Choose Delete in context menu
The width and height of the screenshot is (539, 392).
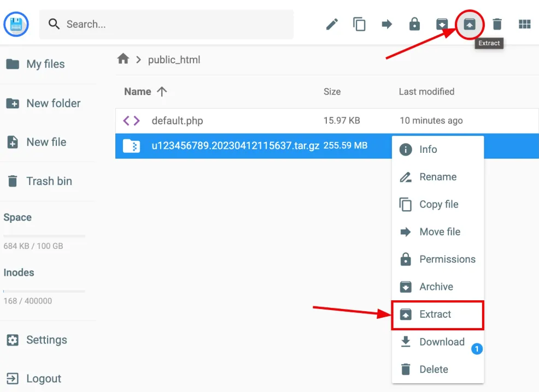point(437,370)
